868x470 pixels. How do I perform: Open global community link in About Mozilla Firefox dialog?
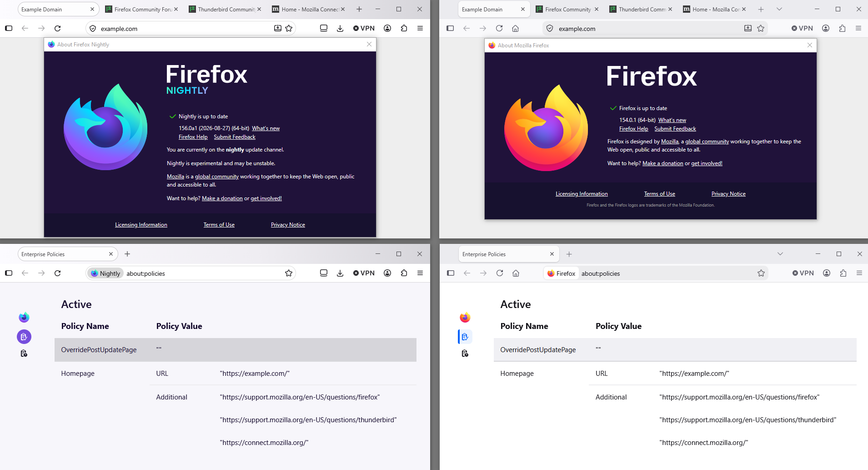tap(707, 142)
